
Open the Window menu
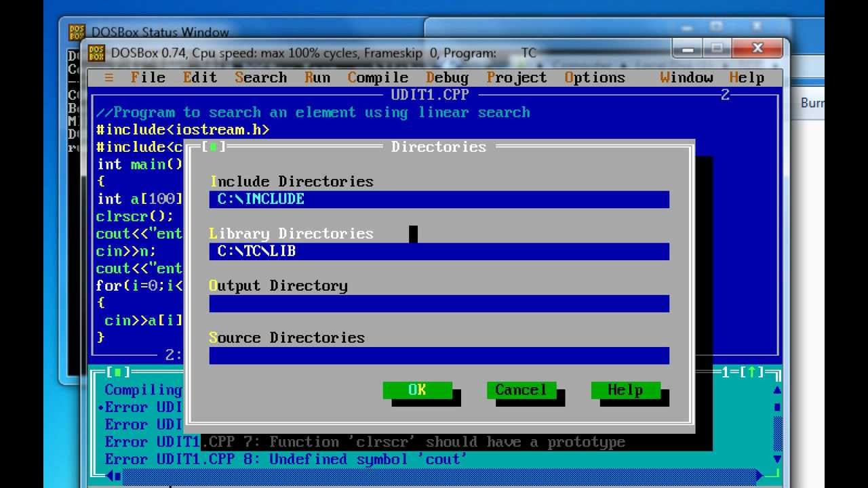click(x=686, y=78)
